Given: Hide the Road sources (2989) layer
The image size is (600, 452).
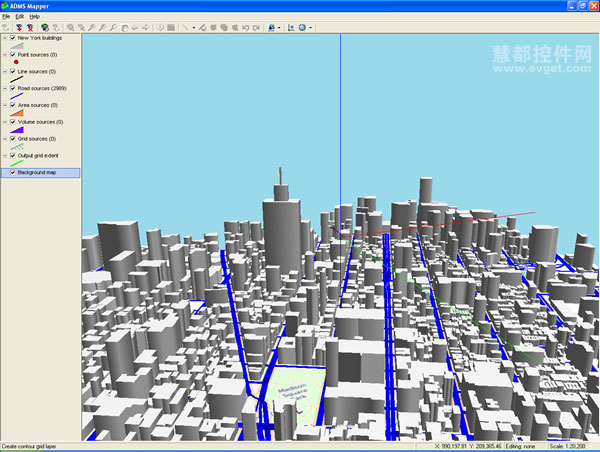Looking at the screenshot, I should click(13, 88).
